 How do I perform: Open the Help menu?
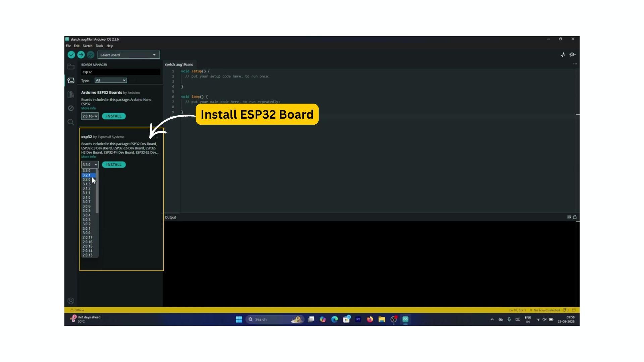(x=110, y=46)
